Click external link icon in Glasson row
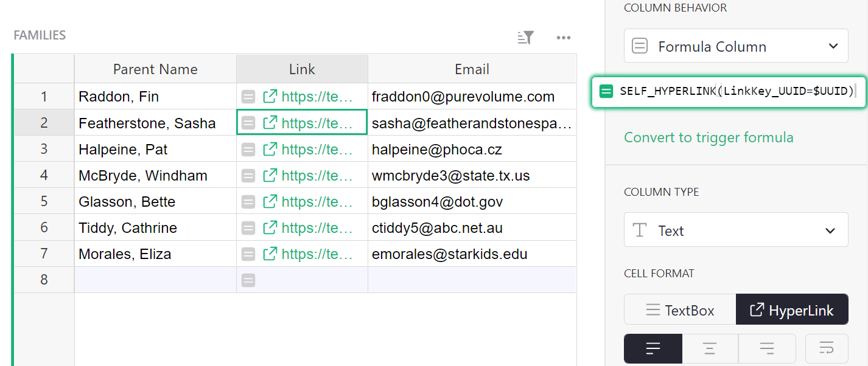The height and width of the screenshot is (366, 868). point(270,202)
